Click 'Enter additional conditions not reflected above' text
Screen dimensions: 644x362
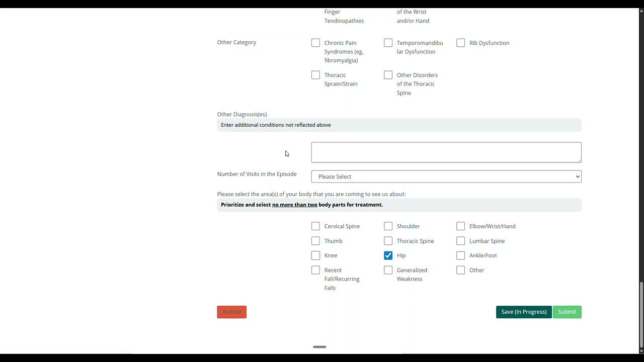pyautogui.click(x=276, y=125)
